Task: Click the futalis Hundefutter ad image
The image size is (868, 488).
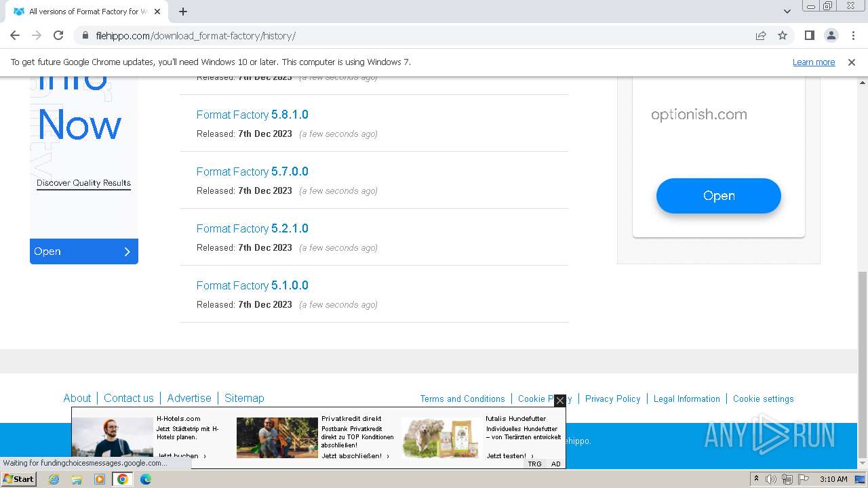Action: [442, 437]
